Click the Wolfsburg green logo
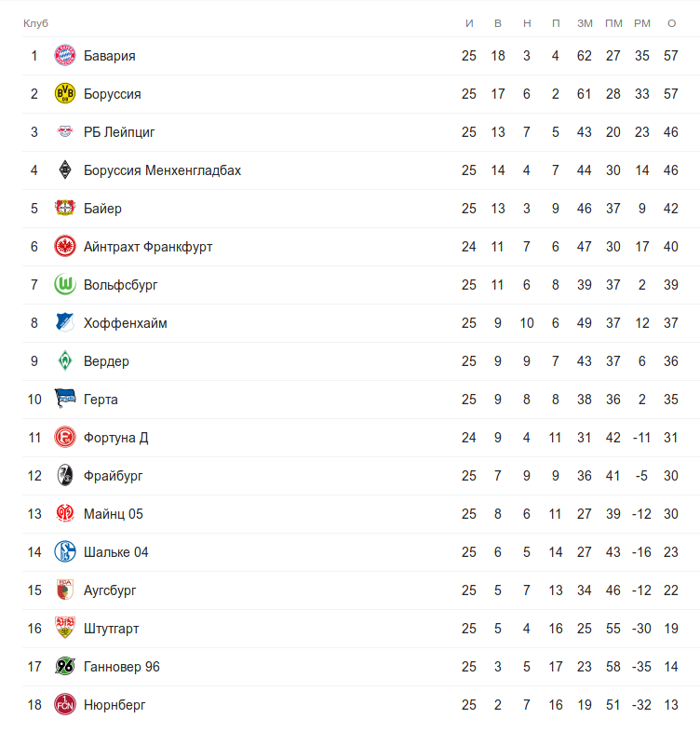 (64, 285)
